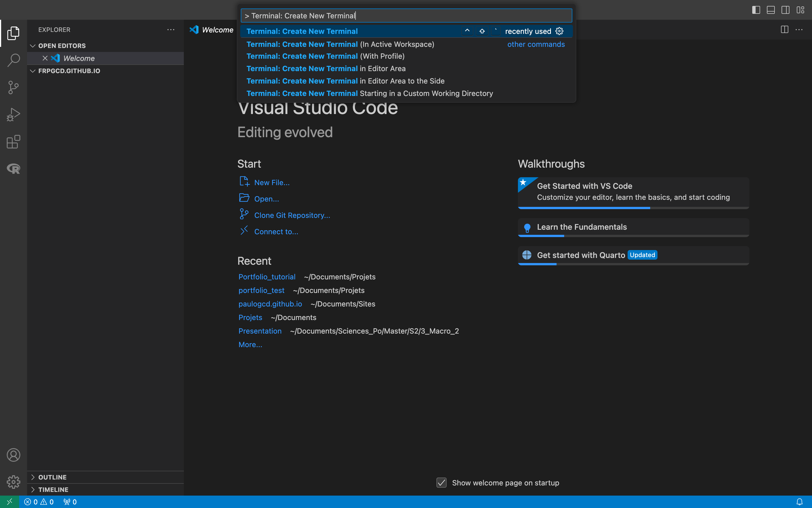This screenshot has height=508, width=812.
Task: Toggle Show welcome page on startup checkbox
Action: tap(442, 483)
